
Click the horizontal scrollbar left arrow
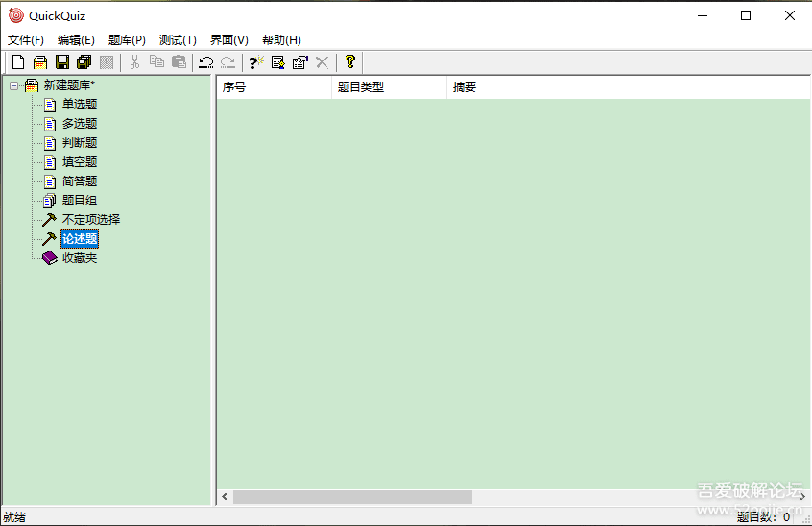(225, 496)
